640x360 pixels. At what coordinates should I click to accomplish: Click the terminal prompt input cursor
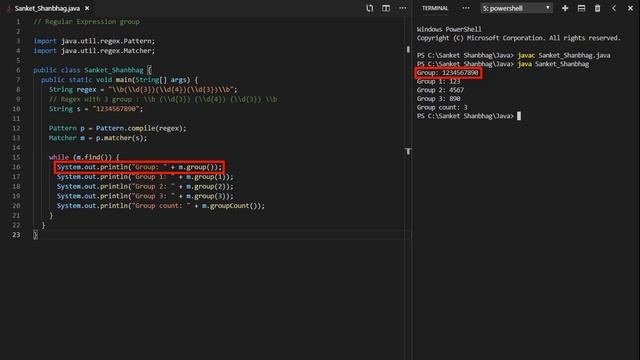point(519,116)
